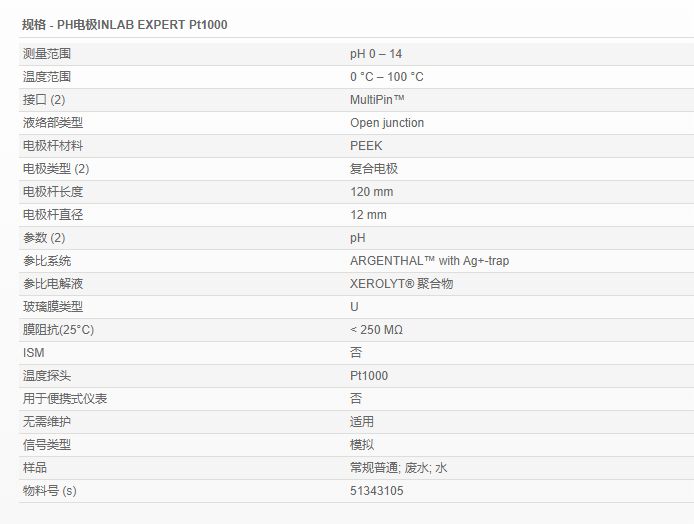Click the 电极类型 (2) row label
Screen dimensions: 694x524
coord(56,169)
